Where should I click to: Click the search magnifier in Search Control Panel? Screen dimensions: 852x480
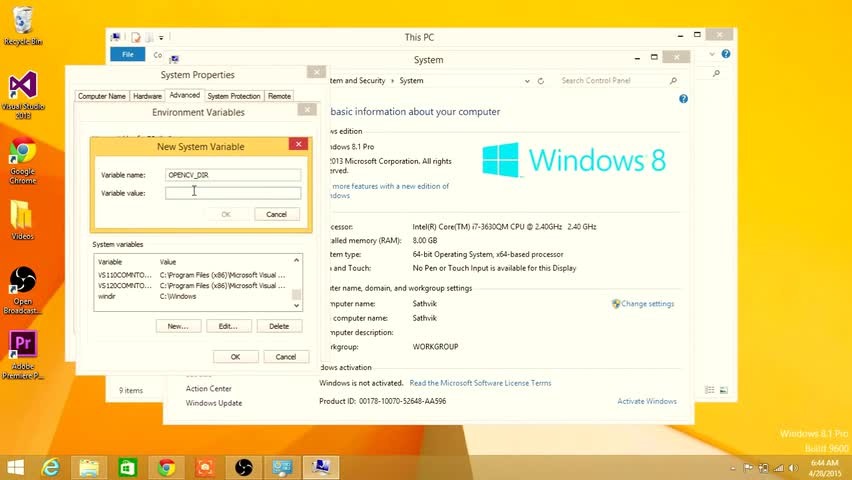point(673,80)
